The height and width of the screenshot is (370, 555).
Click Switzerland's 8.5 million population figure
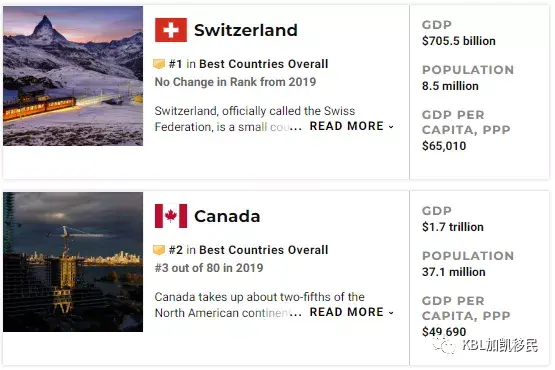[450, 86]
